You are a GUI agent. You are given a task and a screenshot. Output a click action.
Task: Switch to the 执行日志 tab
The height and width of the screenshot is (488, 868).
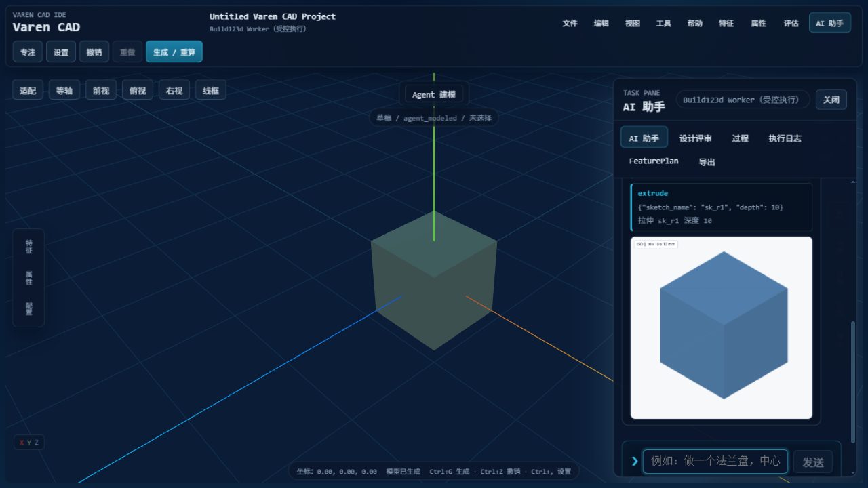785,138
